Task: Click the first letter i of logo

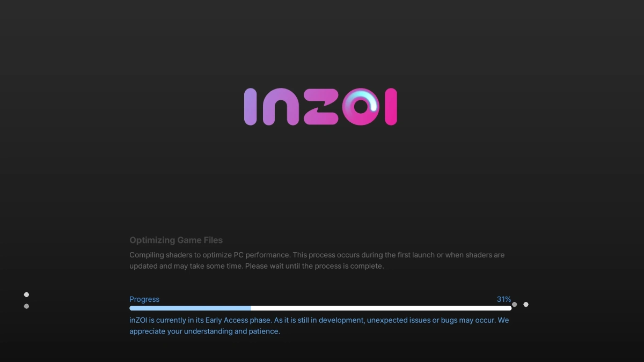Action: (x=250, y=107)
